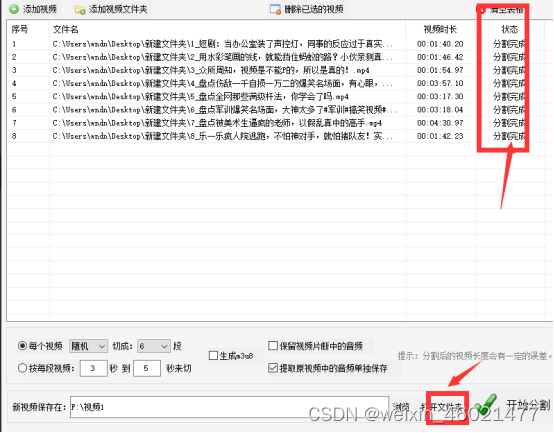Click the seconds field containing 5
The height and width of the screenshot is (433, 554).
click(147, 368)
